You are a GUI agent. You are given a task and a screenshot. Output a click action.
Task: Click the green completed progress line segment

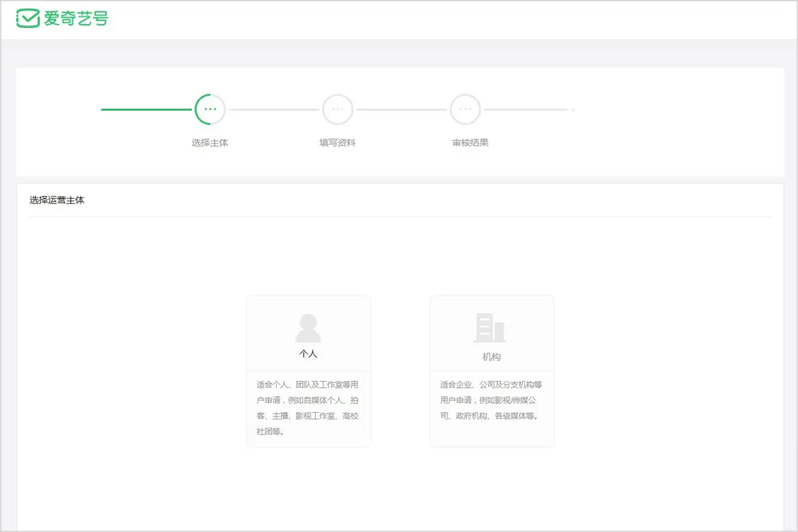(146, 109)
